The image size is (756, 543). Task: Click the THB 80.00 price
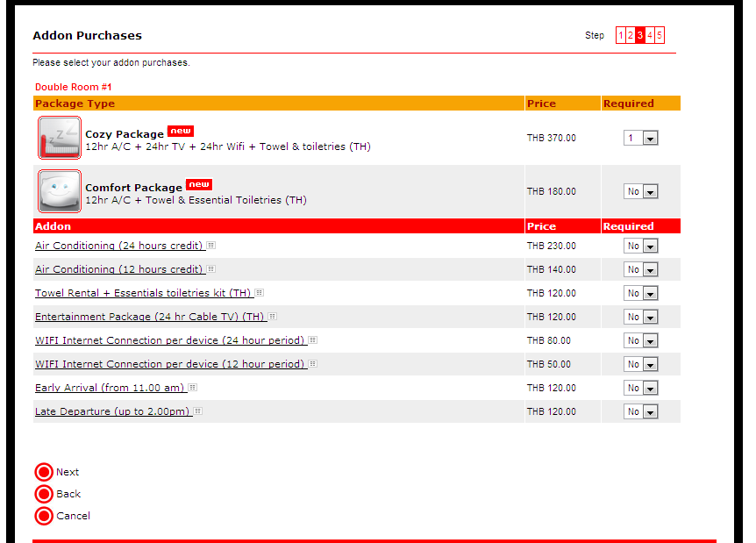click(549, 340)
